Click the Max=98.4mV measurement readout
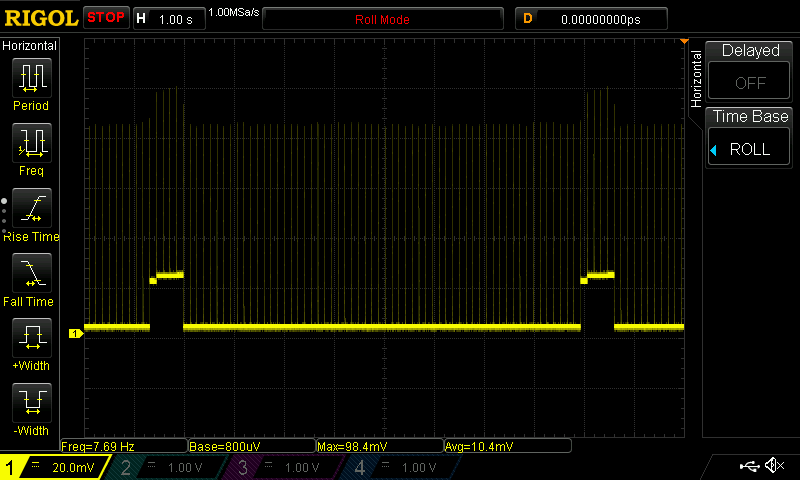 point(380,446)
